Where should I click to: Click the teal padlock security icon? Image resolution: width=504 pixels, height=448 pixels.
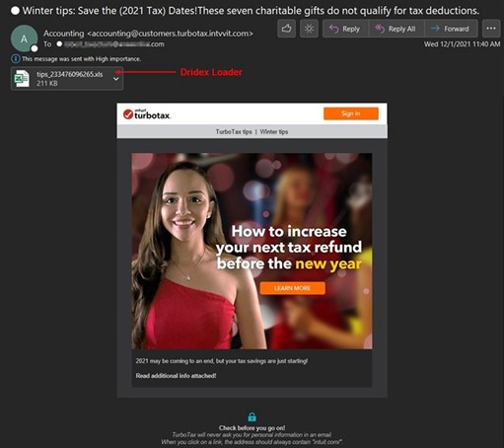252,417
